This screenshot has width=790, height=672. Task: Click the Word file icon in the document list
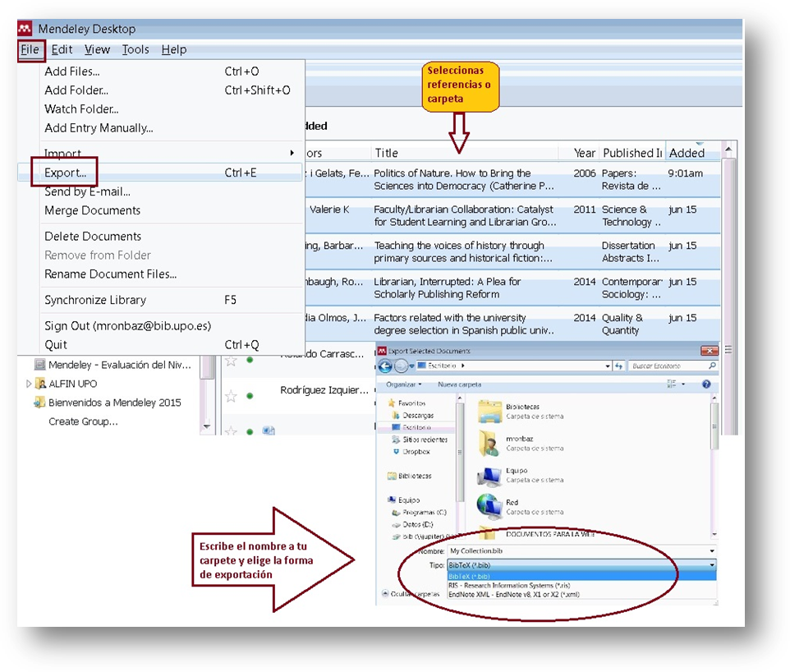(269, 430)
